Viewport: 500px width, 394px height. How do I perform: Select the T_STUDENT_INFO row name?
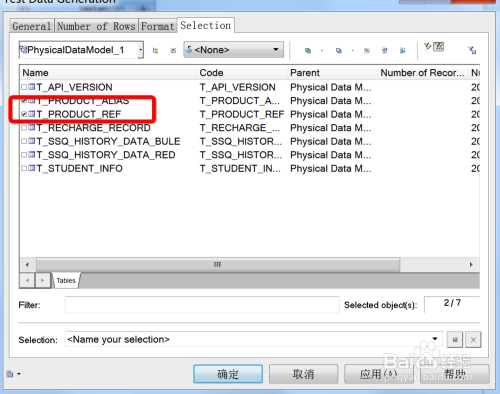pos(79,169)
